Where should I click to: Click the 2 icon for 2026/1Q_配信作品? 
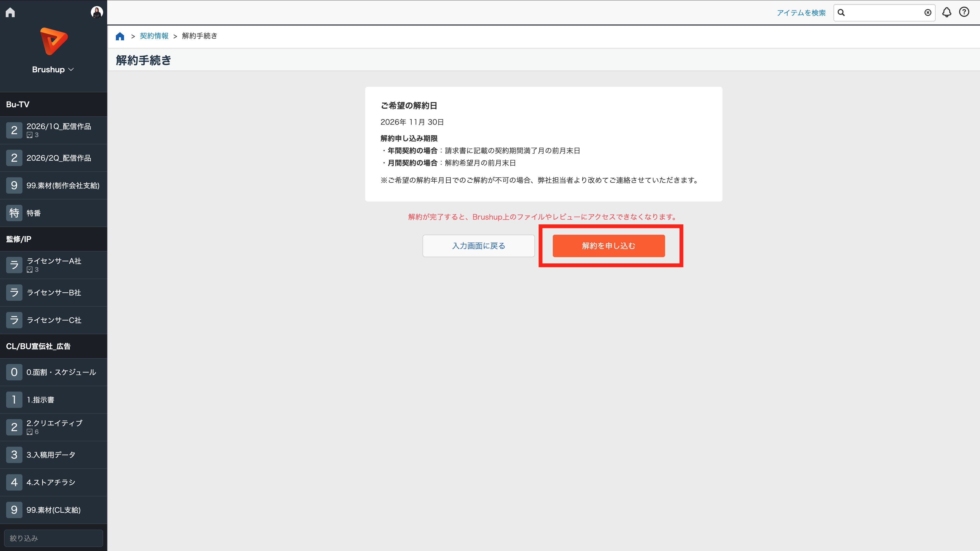(x=14, y=130)
